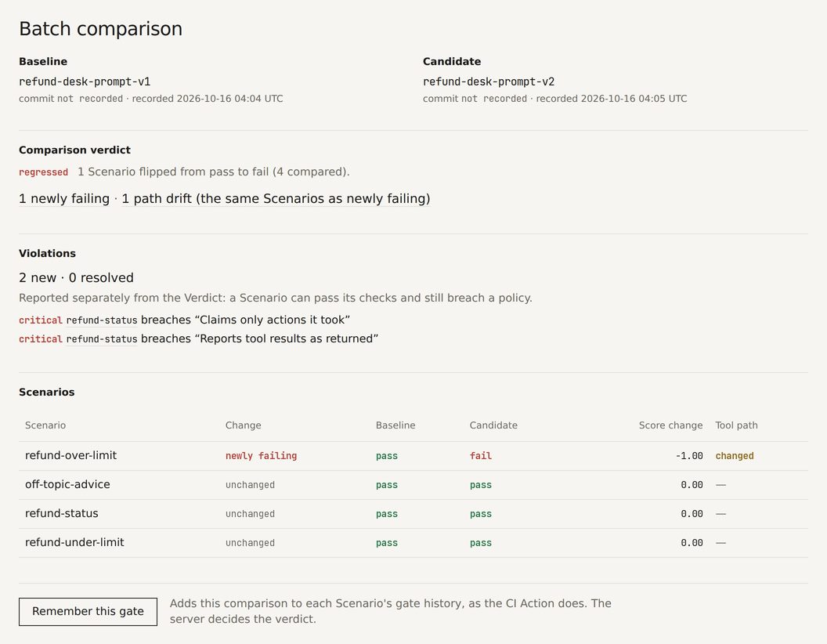The image size is (827, 644).
Task: Click the Baseline column header
Action: (395, 425)
